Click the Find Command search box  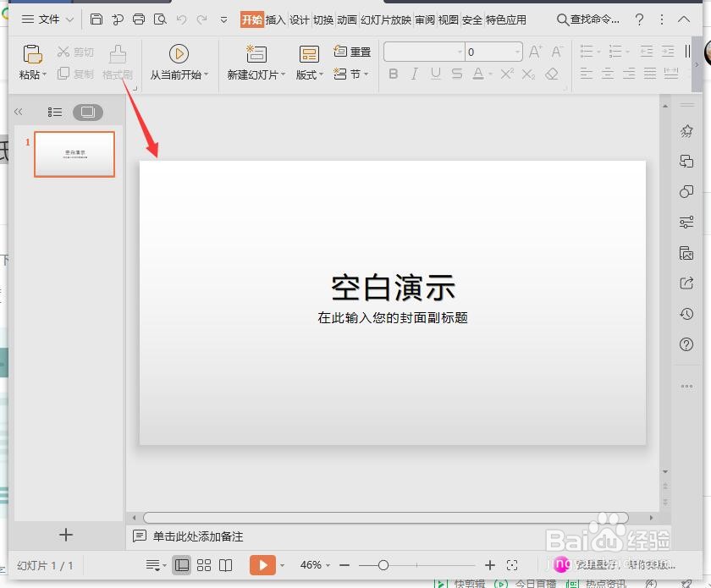(x=587, y=19)
